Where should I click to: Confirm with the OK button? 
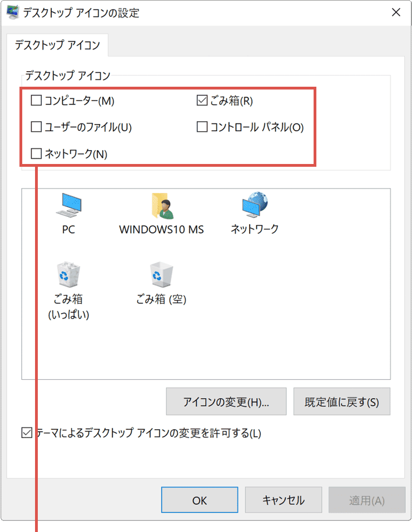coord(200,500)
